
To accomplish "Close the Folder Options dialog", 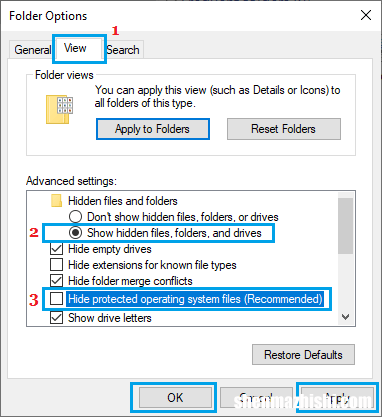I will (366, 15).
